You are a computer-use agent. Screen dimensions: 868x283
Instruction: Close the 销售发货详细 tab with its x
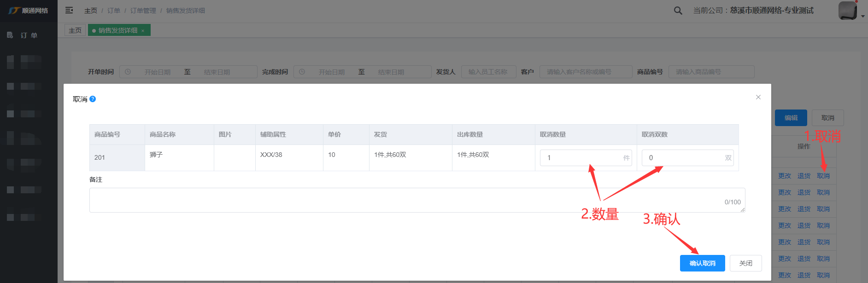coord(143,31)
